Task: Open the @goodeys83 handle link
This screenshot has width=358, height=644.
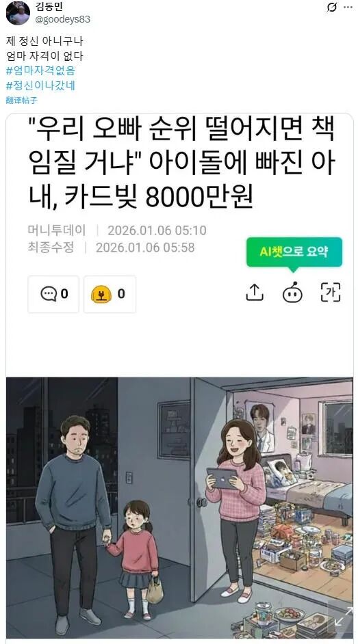Action: [63, 19]
